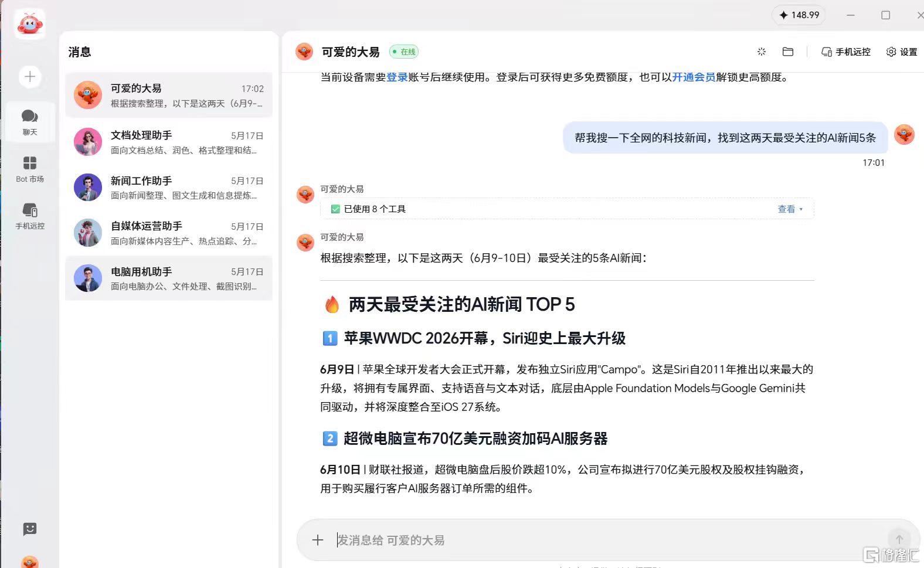Open the folder icon in the chat header
Screen dimensions: 924x568
point(788,52)
